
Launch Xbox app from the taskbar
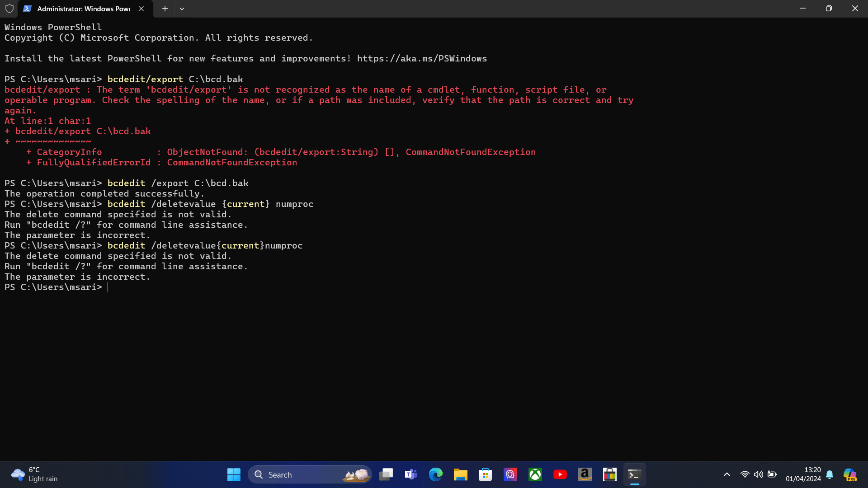click(535, 474)
